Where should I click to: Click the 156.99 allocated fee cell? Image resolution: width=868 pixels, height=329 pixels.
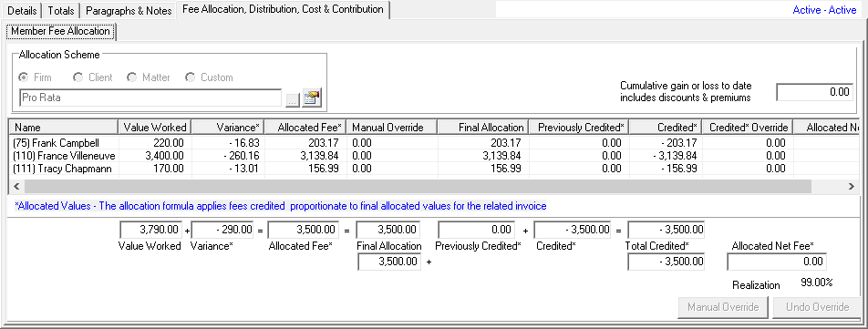[x=305, y=169]
